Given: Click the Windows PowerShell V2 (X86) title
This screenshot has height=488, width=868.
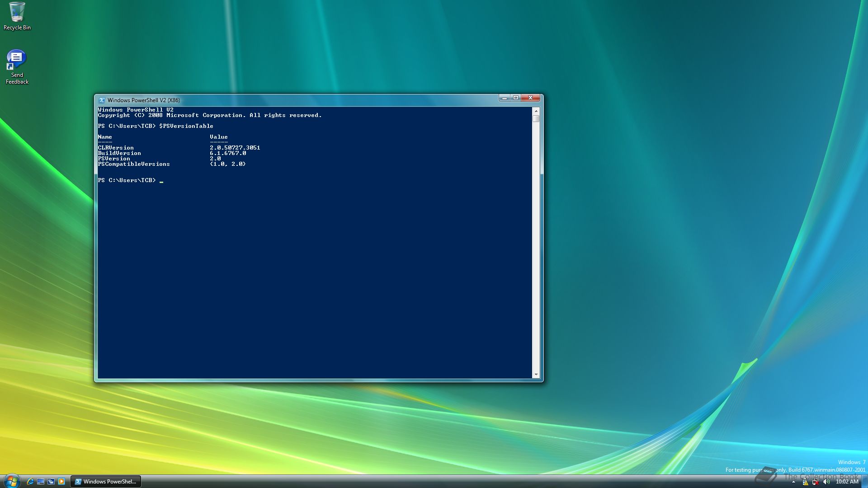Looking at the screenshot, I should click(144, 100).
